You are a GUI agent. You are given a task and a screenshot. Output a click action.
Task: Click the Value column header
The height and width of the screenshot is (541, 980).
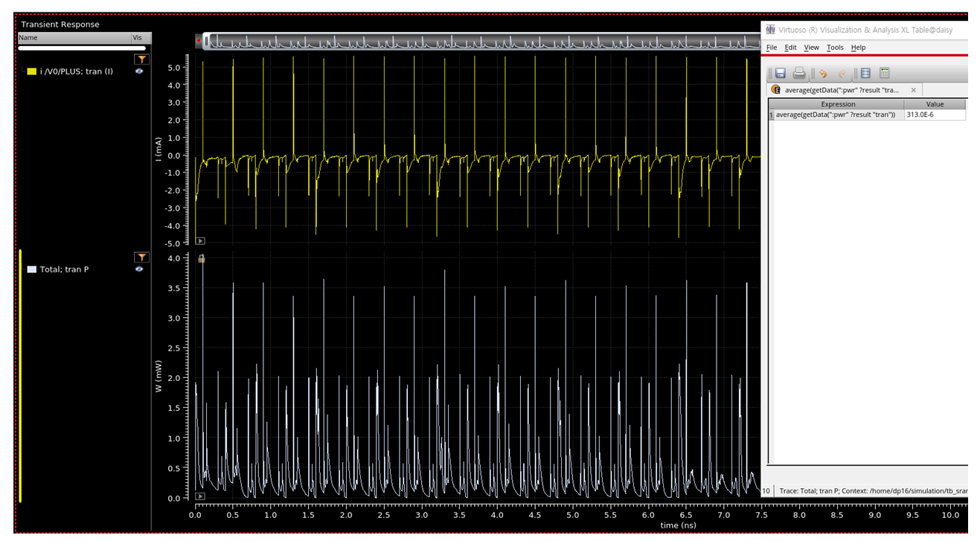click(935, 104)
